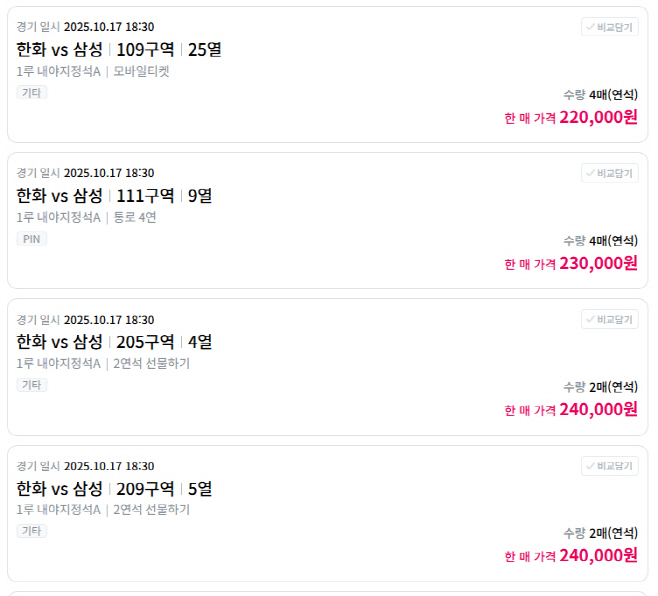Enable 비교담기 for 205구역 4열 ticket
The width and height of the screenshot is (658, 596).
coord(609,320)
